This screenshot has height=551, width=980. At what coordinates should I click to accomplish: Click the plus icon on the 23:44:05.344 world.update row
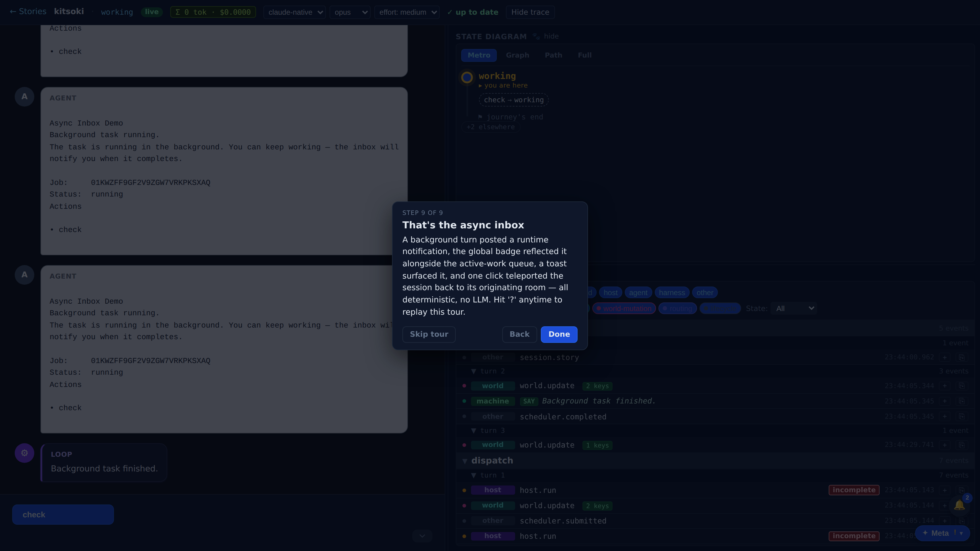pyautogui.click(x=944, y=386)
